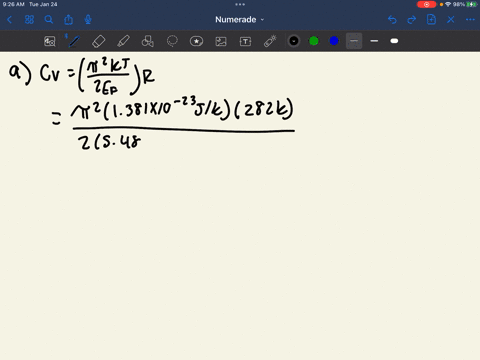Viewport: 480px width, 360px height.
Task: Pick the green pen color
Action: tap(314, 41)
